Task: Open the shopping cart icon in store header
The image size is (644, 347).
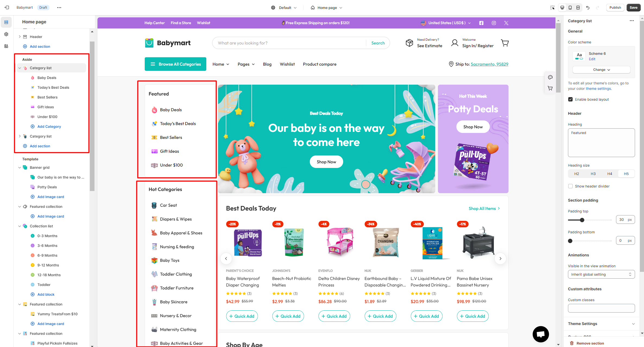Action: coord(505,43)
